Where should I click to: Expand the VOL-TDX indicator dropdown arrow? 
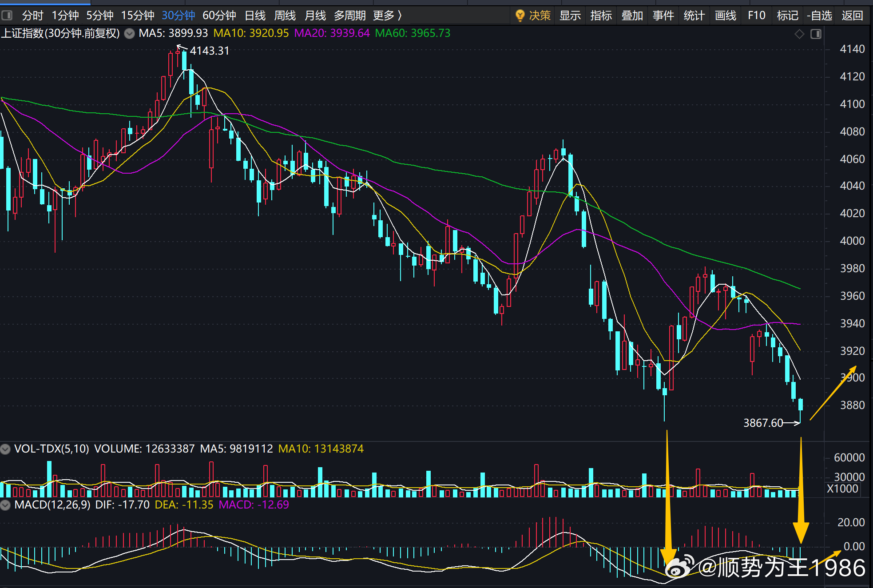[5, 449]
